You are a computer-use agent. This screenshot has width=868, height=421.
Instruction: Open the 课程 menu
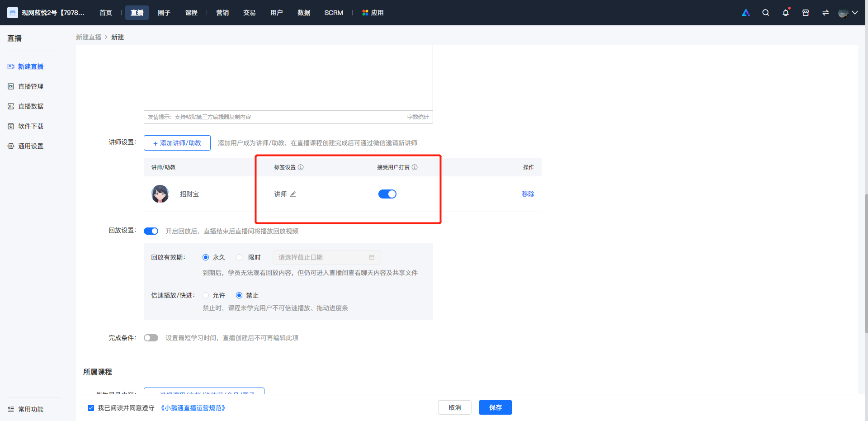[x=191, y=13]
